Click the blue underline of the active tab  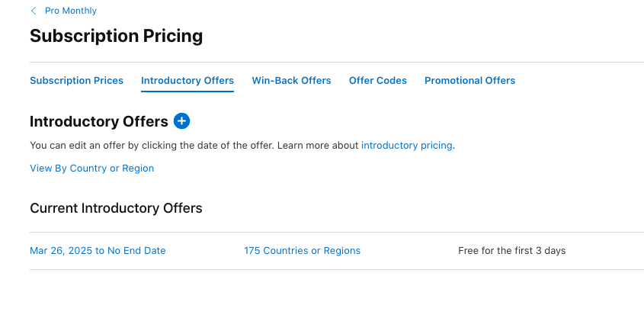pos(187,92)
